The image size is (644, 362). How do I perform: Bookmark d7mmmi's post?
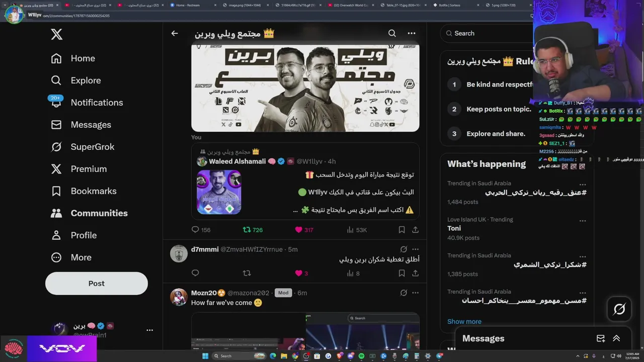(401, 273)
